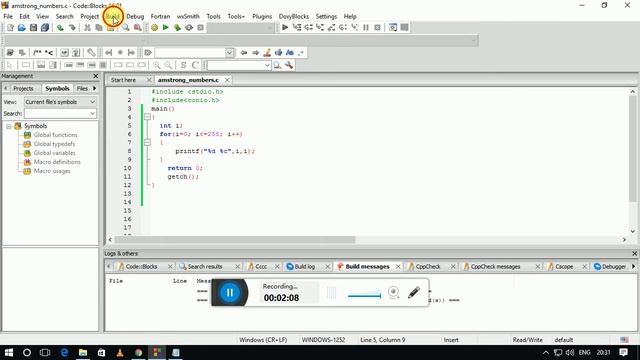The height and width of the screenshot is (360, 640).
Task: Open the Debug menu
Action: (x=135, y=16)
